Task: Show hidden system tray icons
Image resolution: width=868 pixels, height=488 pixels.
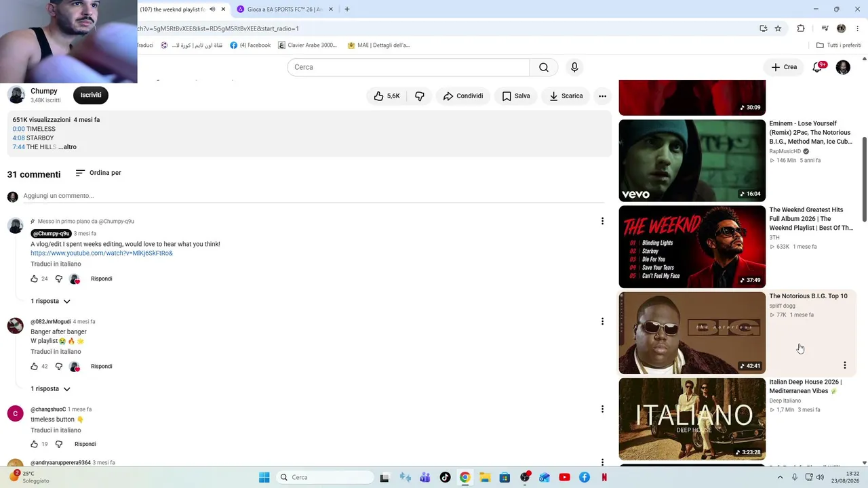Action: (780, 477)
